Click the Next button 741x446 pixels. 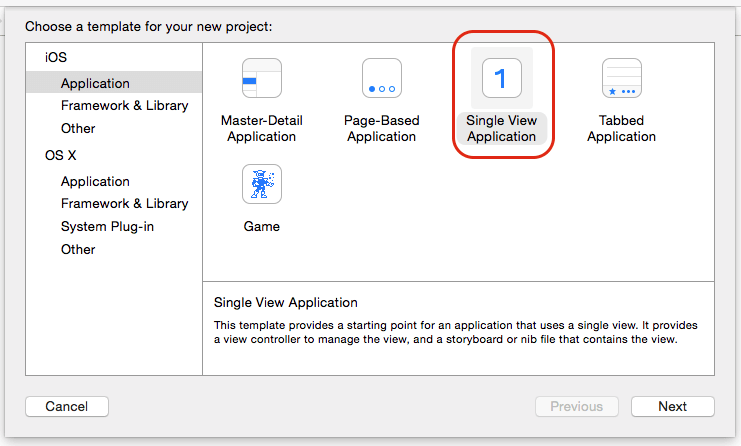672,406
